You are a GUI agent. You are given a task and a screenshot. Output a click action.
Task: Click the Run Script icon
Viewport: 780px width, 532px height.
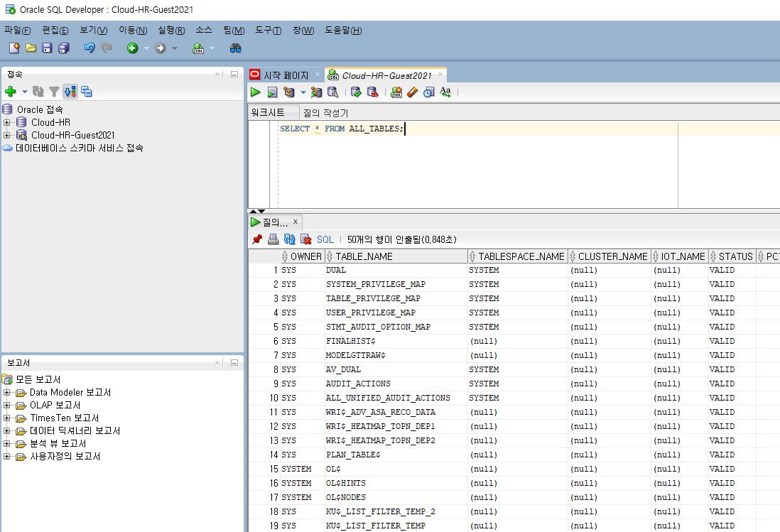click(x=272, y=92)
